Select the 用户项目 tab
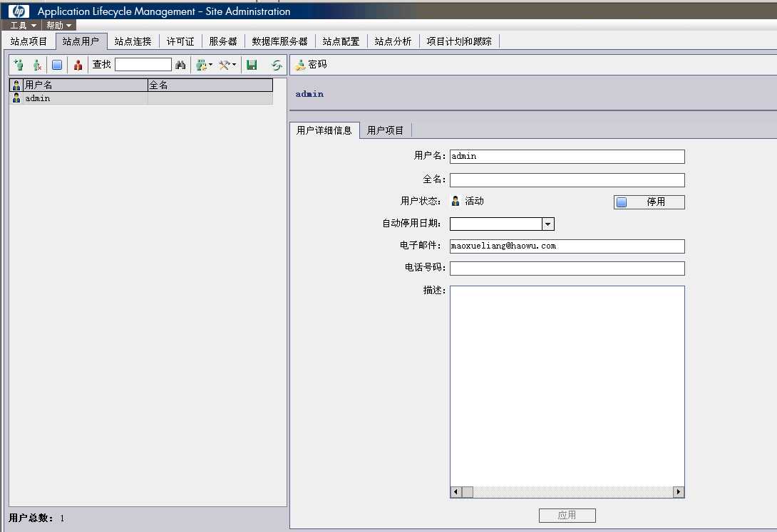The width and height of the screenshot is (777, 532). (385, 130)
